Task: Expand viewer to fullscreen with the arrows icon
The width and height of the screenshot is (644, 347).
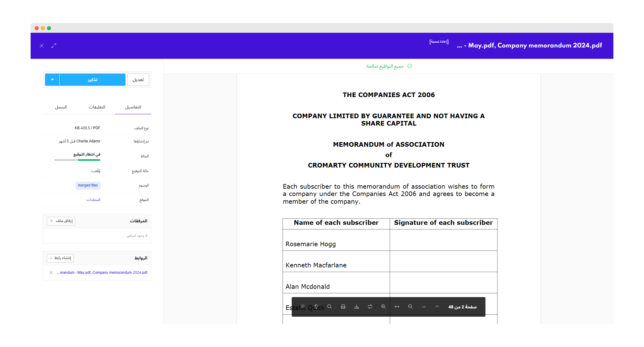Action: point(54,46)
